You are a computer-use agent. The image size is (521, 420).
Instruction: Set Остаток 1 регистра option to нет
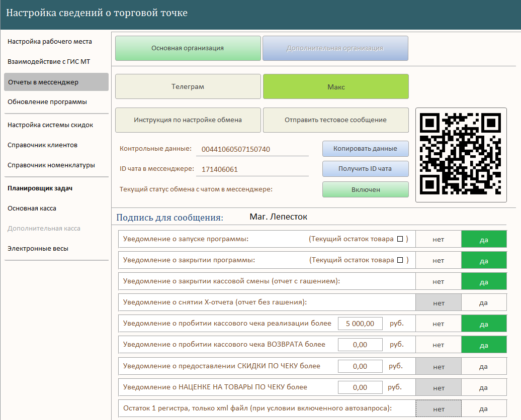tap(438, 408)
